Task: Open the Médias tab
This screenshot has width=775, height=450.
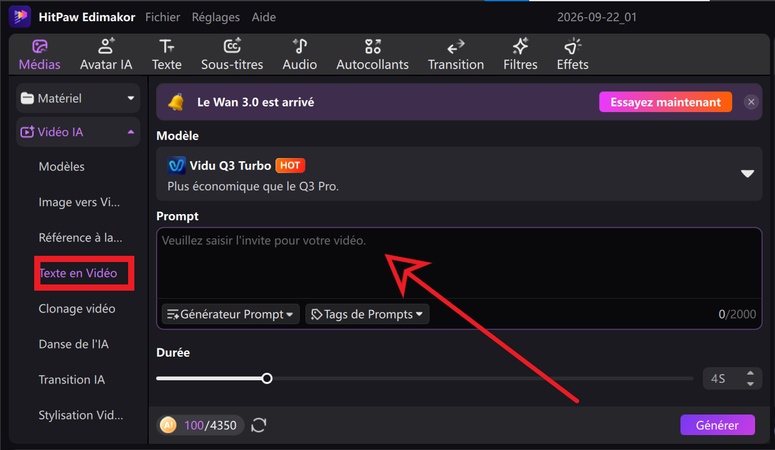Action: [40, 55]
